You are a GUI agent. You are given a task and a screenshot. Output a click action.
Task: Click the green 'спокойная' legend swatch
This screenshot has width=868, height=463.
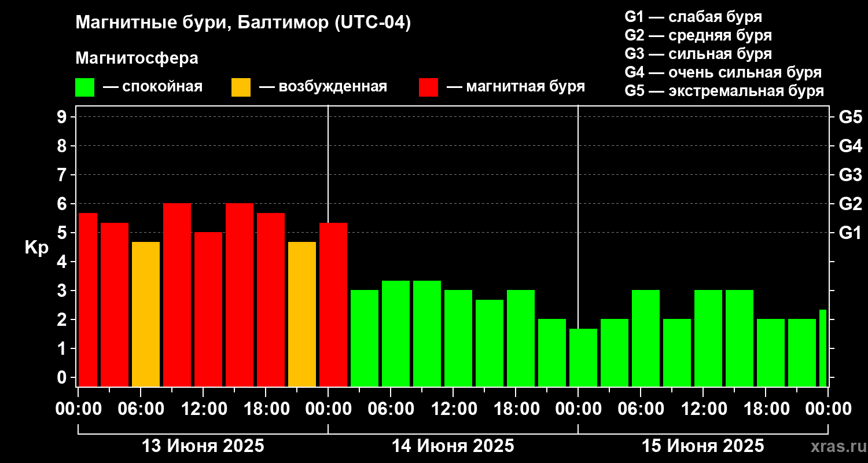click(x=84, y=87)
